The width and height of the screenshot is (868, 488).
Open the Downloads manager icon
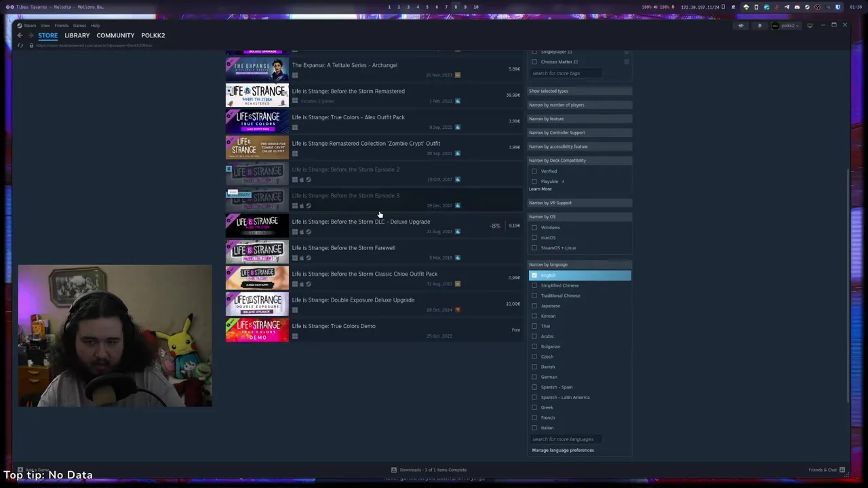click(x=393, y=470)
